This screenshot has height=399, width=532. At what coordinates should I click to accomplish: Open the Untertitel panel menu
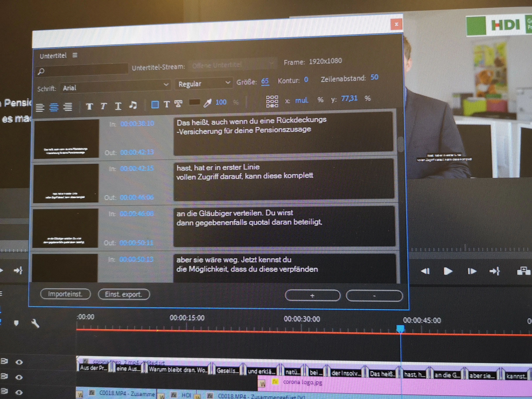pyautogui.click(x=75, y=55)
